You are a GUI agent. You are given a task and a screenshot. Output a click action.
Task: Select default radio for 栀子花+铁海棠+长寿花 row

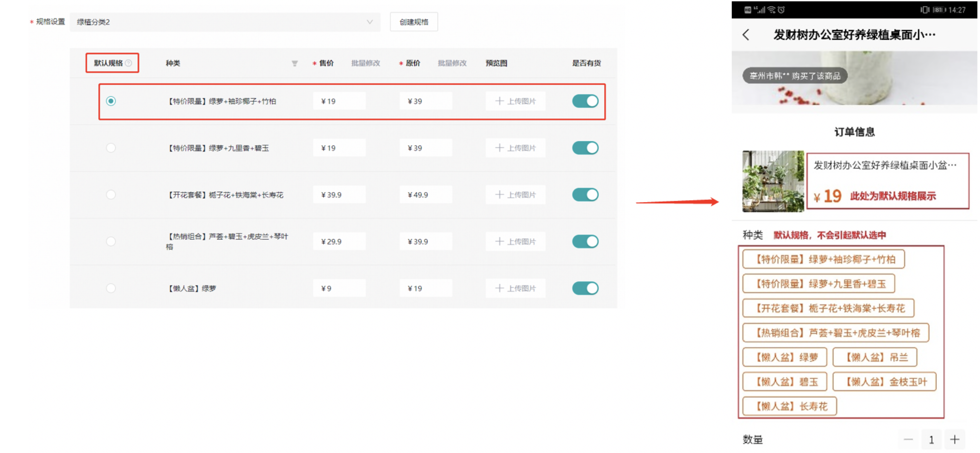point(111,194)
